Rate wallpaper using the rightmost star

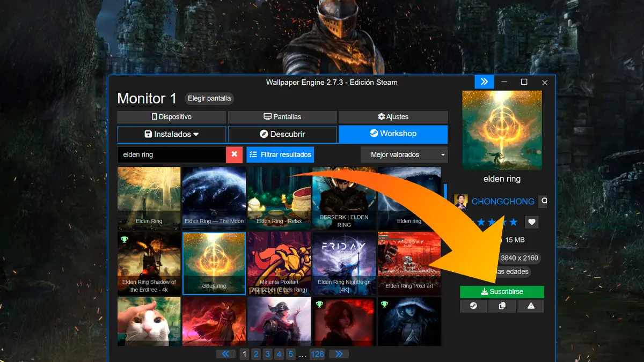pyautogui.click(x=514, y=222)
